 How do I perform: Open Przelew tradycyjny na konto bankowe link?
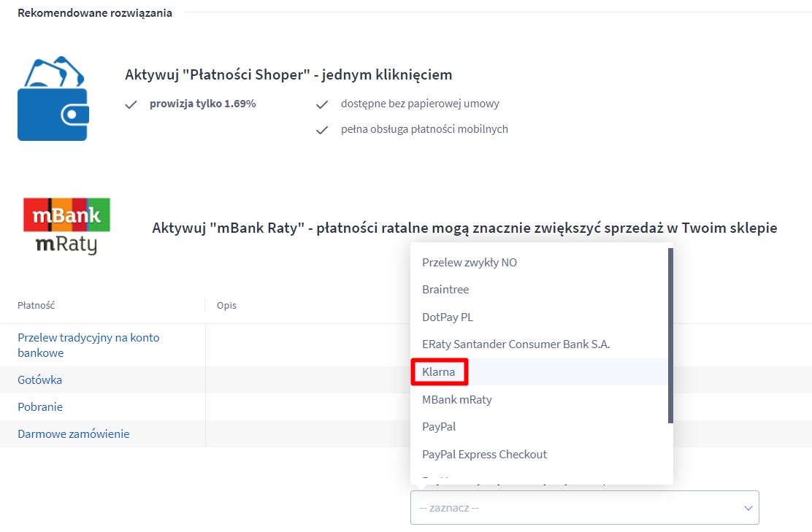click(x=88, y=345)
